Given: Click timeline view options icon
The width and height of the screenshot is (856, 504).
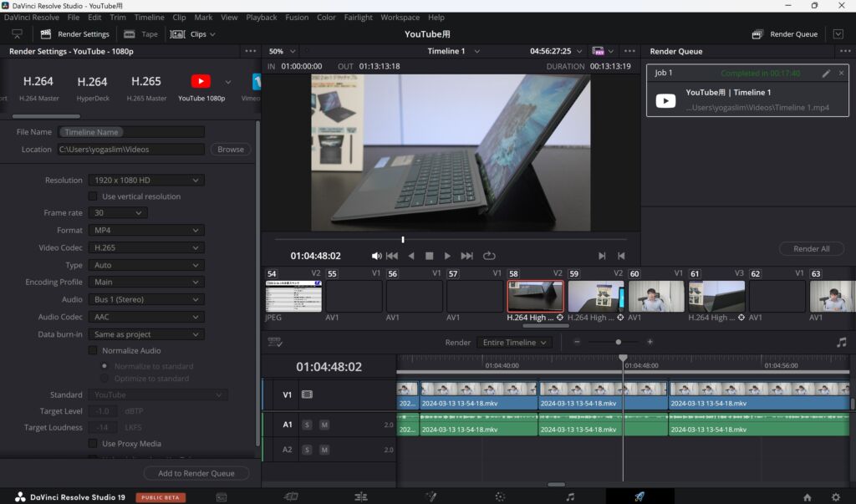Looking at the screenshot, I should [275, 343].
